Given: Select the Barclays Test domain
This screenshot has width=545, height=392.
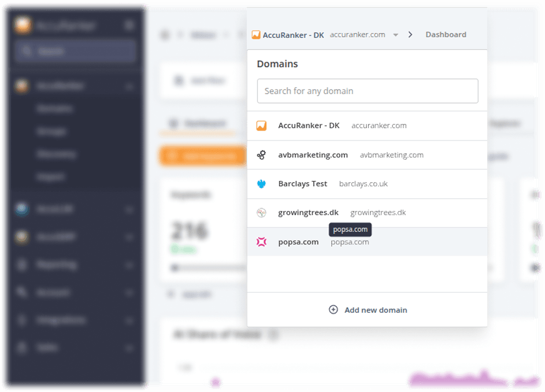Looking at the screenshot, I should (x=367, y=184).
